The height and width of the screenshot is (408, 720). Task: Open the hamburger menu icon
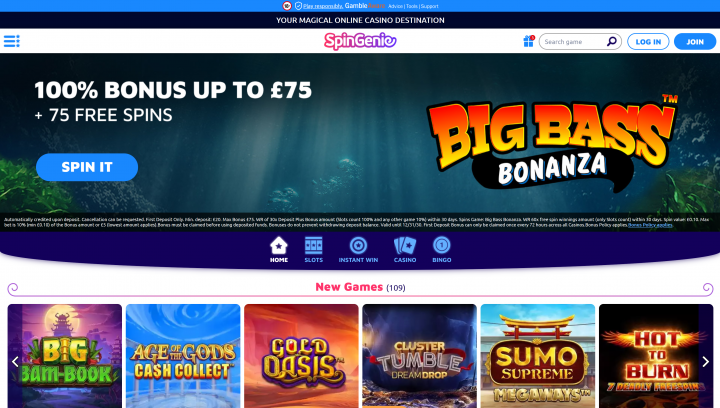pos(11,41)
